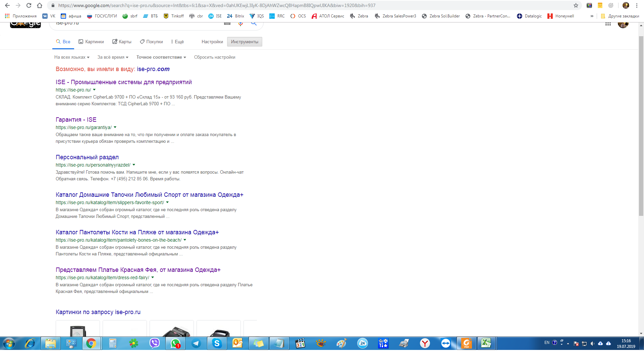This screenshot has width=644, height=362.
Task: Bookmark this page with the star icon
Action: tap(576, 5)
